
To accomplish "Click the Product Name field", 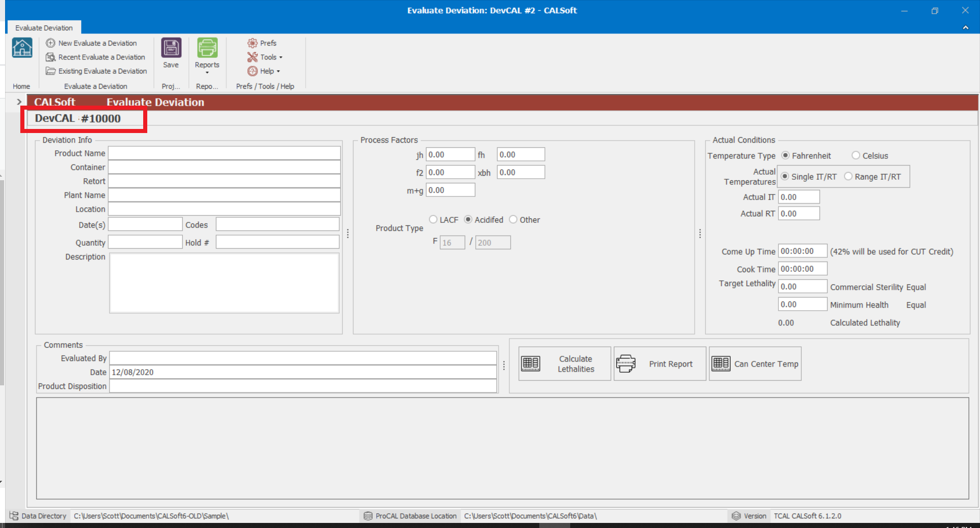I will [x=224, y=153].
